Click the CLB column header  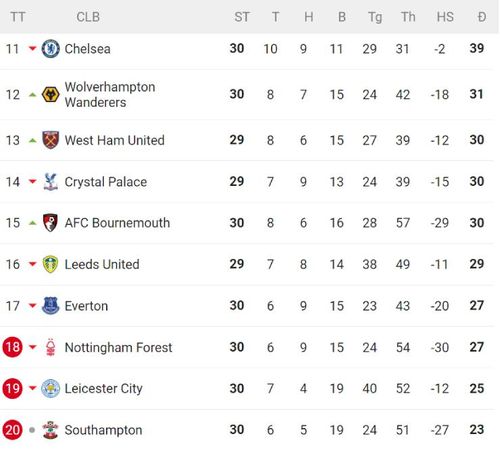pyautogui.click(x=88, y=17)
